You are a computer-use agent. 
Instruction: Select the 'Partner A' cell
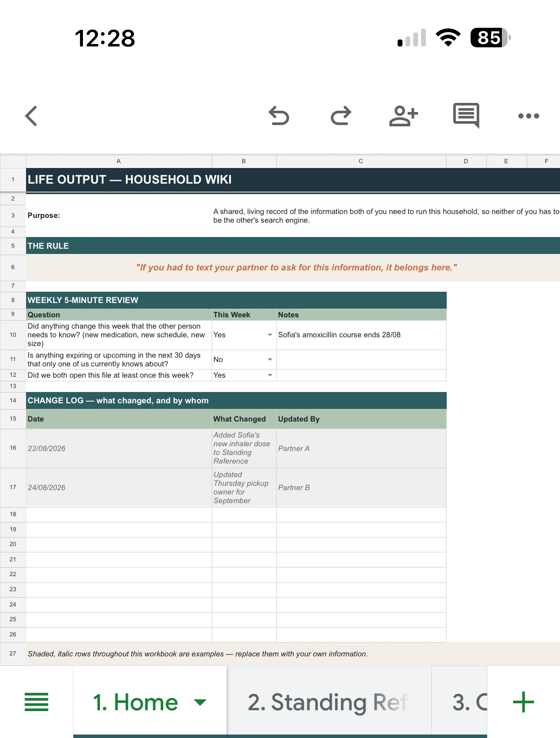[361, 448]
